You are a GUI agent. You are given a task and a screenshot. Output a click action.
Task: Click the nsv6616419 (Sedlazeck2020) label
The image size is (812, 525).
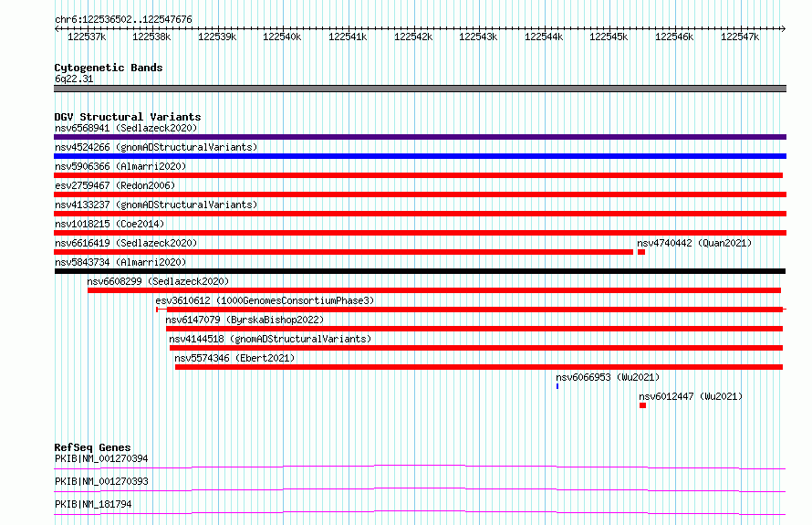click(x=126, y=243)
